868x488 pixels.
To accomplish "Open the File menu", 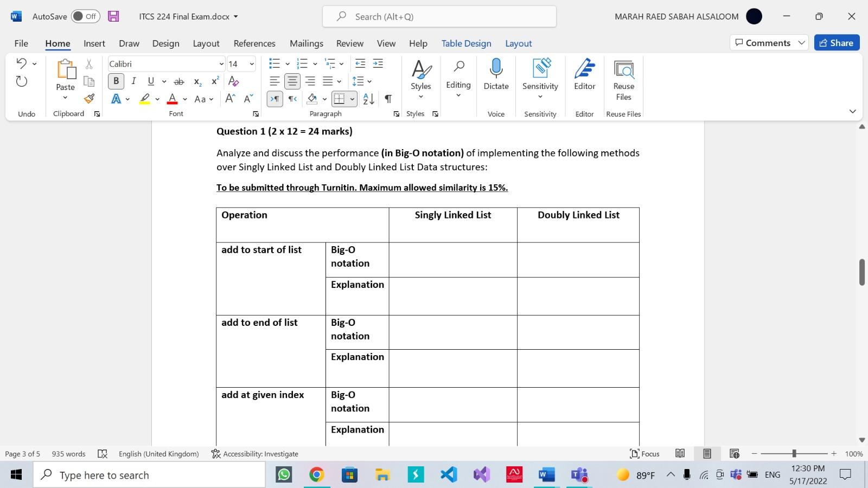I will (x=21, y=43).
